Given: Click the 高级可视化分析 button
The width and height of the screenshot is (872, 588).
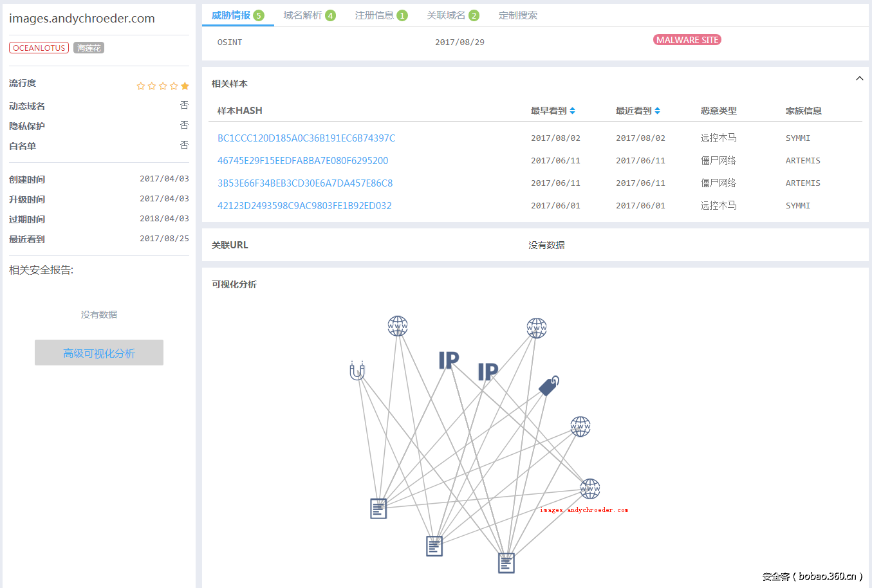Looking at the screenshot, I should [x=99, y=353].
